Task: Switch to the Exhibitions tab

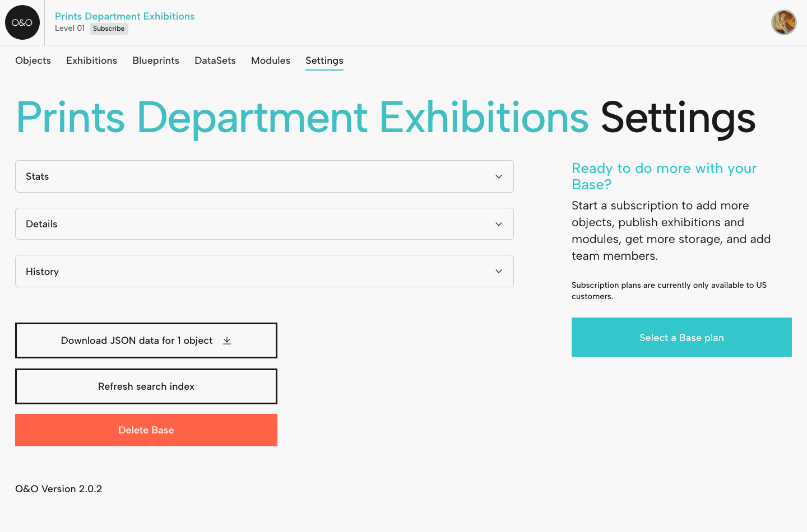Action: coord(91,60)
